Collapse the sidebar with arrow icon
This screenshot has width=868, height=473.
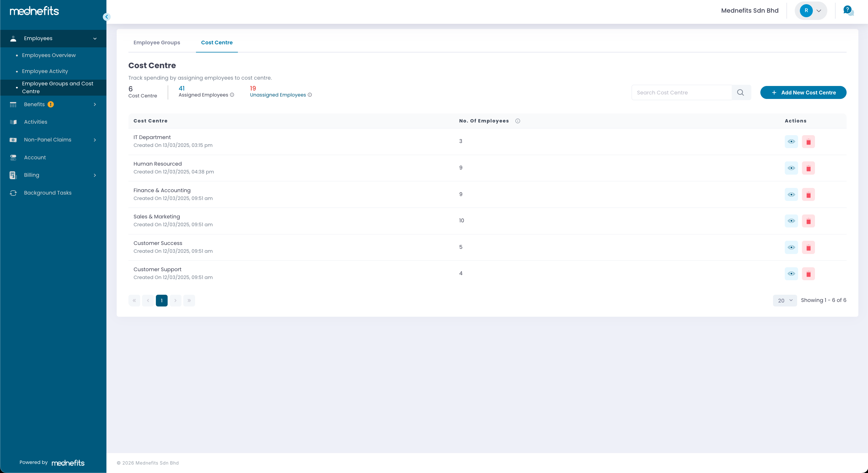(x=106, y=17)
